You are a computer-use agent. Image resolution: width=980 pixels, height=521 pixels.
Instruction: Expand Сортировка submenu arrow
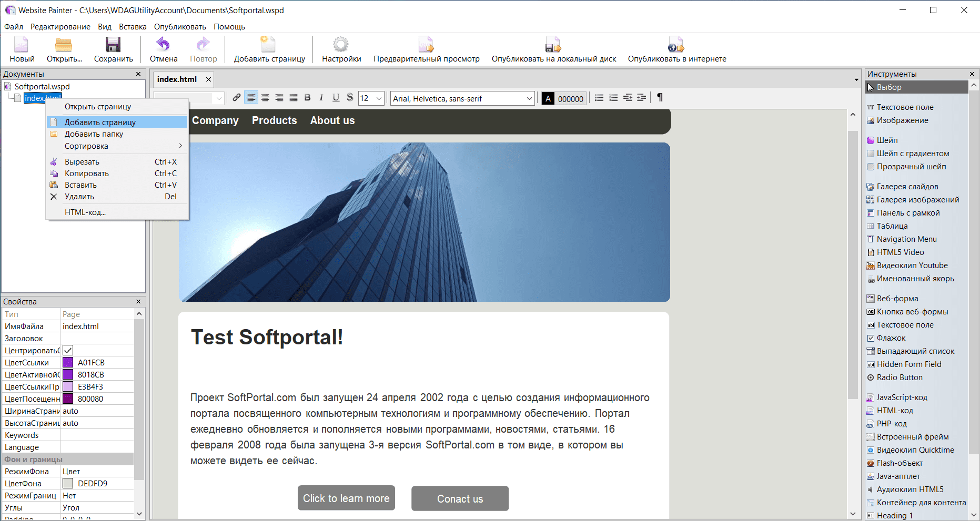pos(180,146)
